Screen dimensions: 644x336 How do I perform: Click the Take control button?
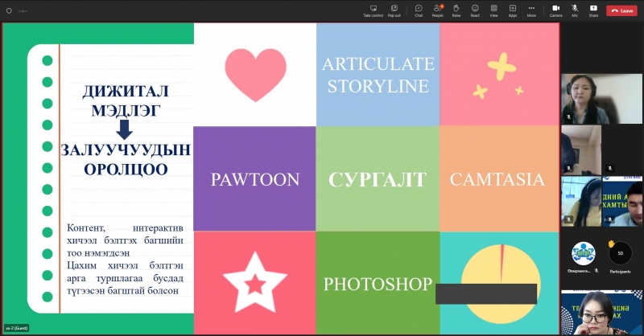tap(373, 10)
